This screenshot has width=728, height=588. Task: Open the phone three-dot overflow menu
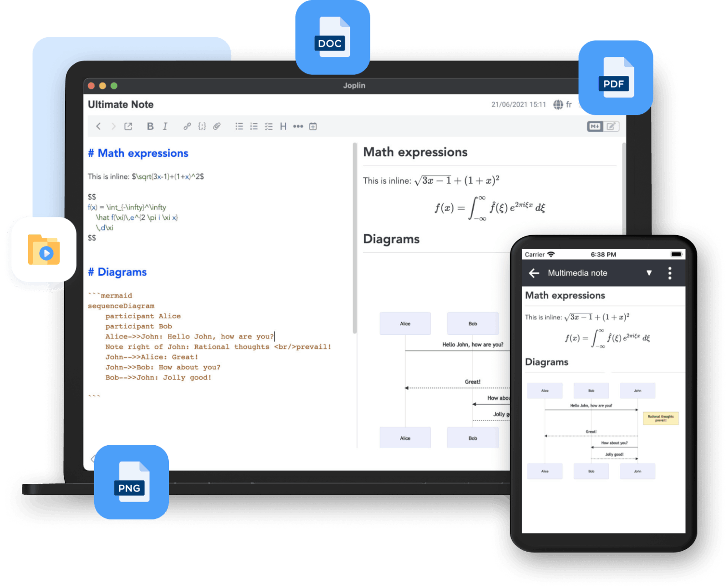[670, 273]
